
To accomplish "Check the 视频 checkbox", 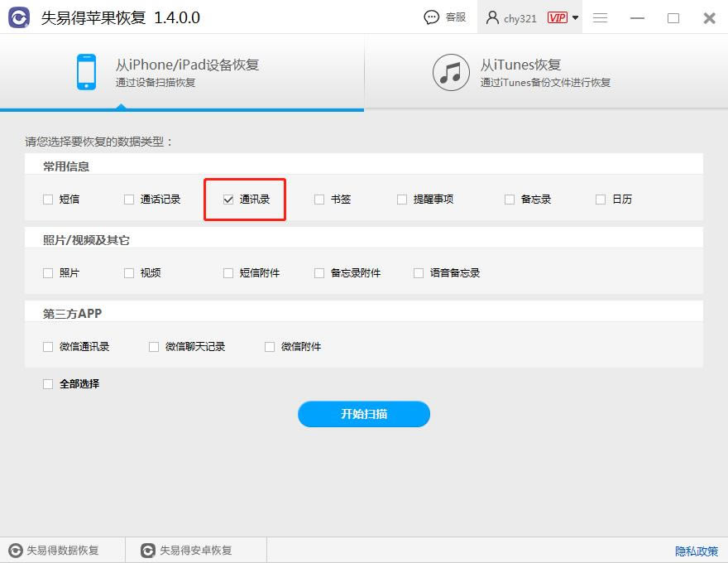I will tap(129, 273).
